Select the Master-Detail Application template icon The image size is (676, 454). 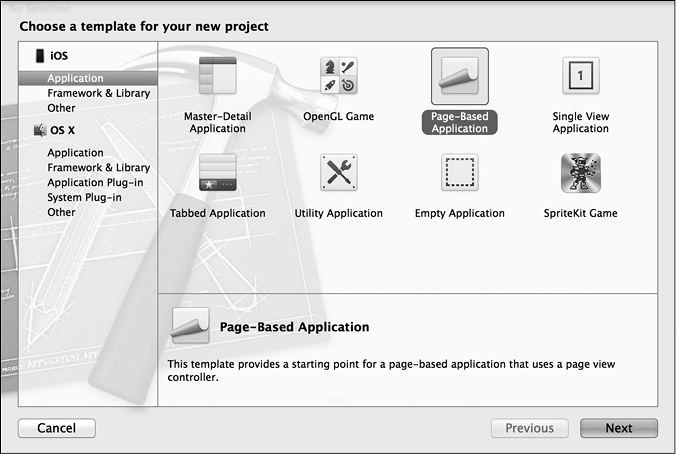click(x=218, y=76)
